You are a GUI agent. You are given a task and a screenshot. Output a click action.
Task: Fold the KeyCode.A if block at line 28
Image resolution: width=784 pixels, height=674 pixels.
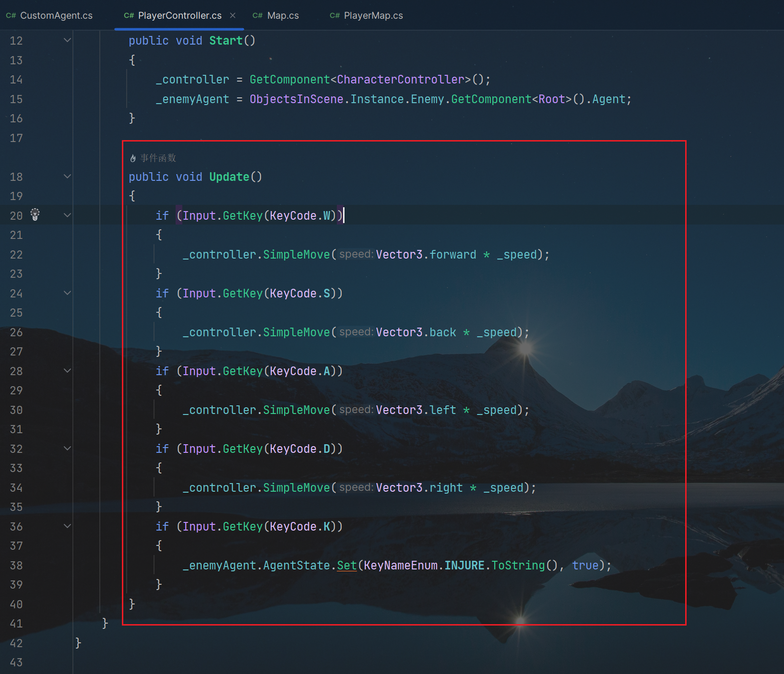coord(68,371)
